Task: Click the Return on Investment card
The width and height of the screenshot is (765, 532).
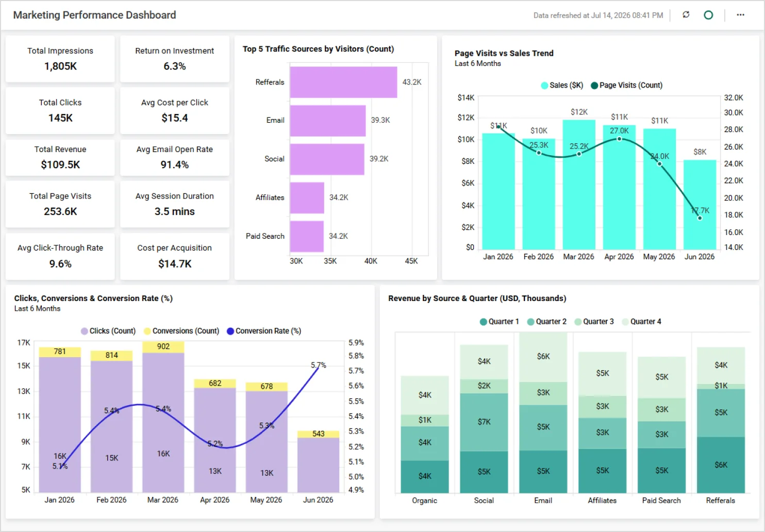Action: [175, 59]
